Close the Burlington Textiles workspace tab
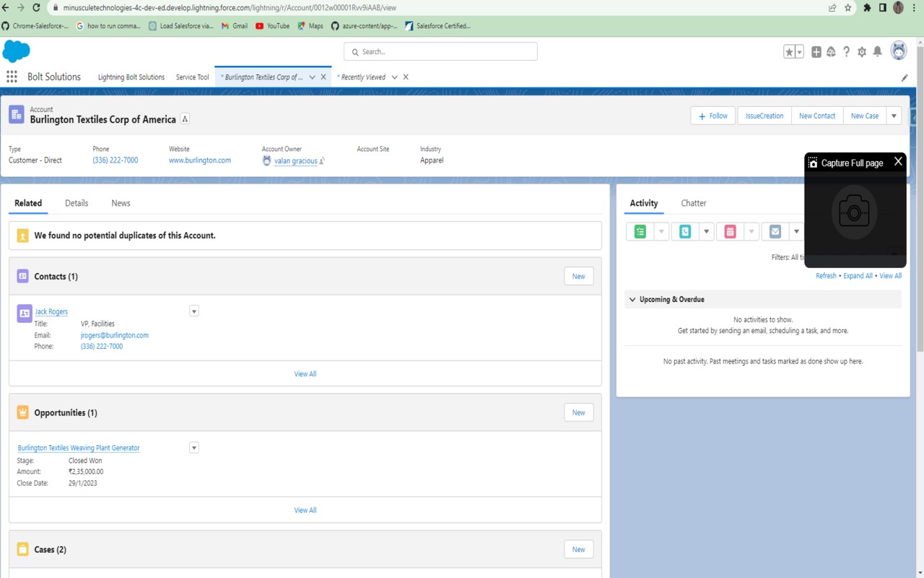Image resolution: width=924 pixels, height=578 pixels. coord(323,77)
